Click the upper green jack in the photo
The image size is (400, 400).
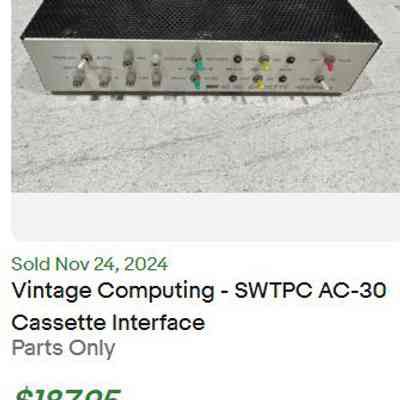coord(199,62)
